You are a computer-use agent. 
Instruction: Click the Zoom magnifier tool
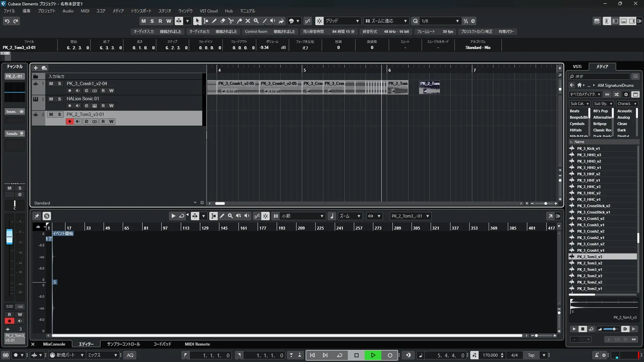256,21
